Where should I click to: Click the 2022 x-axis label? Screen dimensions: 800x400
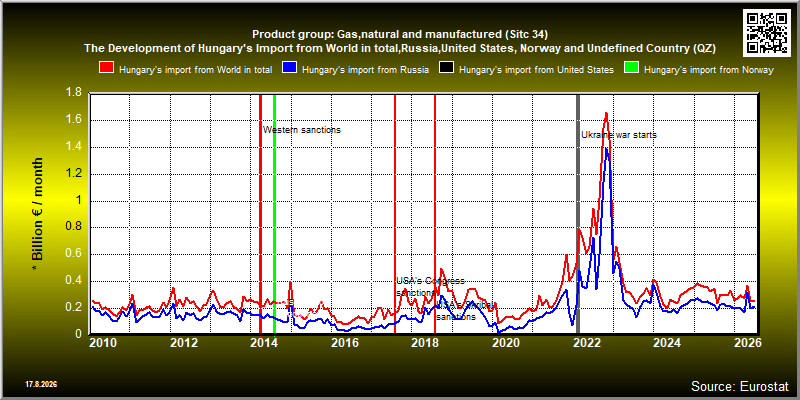pyautogui.click(x=586, y=343)
